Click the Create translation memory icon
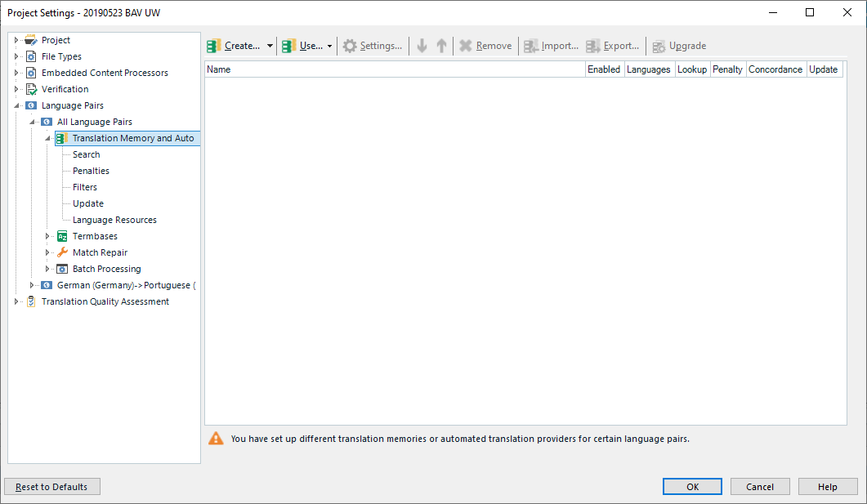 213,46
